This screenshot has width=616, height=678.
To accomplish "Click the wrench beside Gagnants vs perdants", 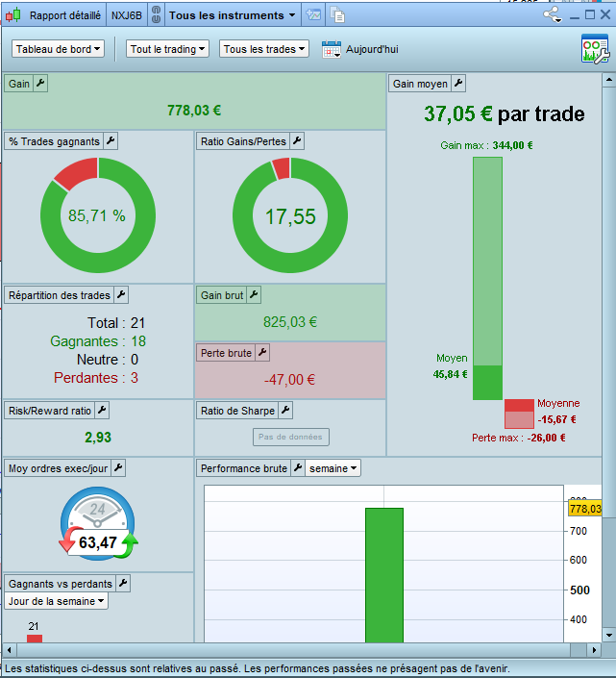I will tap(123, 584).
